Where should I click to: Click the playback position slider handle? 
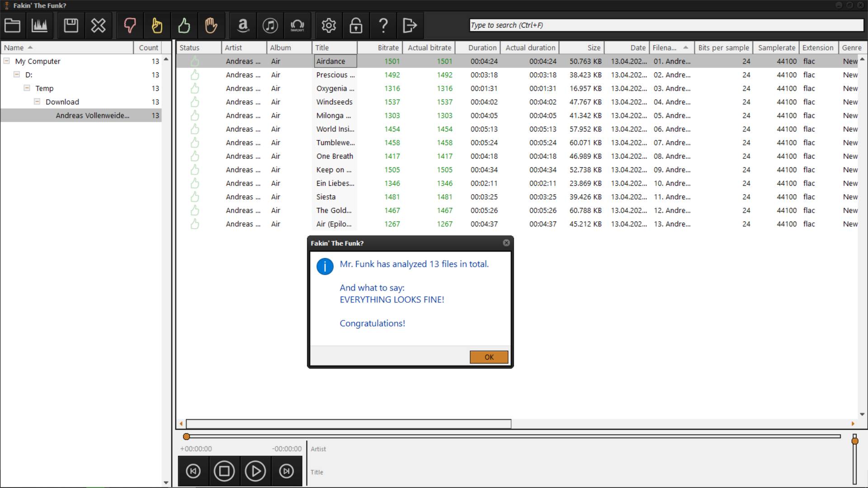pyautogui.click(x=186, y=436)
